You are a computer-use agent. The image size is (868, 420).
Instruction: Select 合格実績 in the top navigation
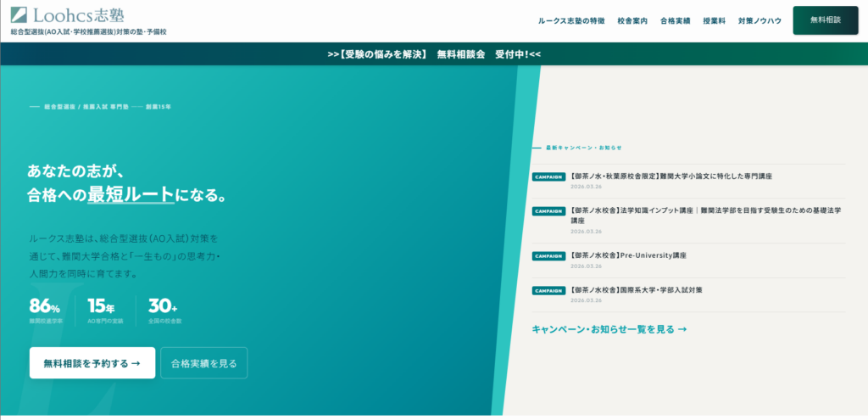[675, 20]
